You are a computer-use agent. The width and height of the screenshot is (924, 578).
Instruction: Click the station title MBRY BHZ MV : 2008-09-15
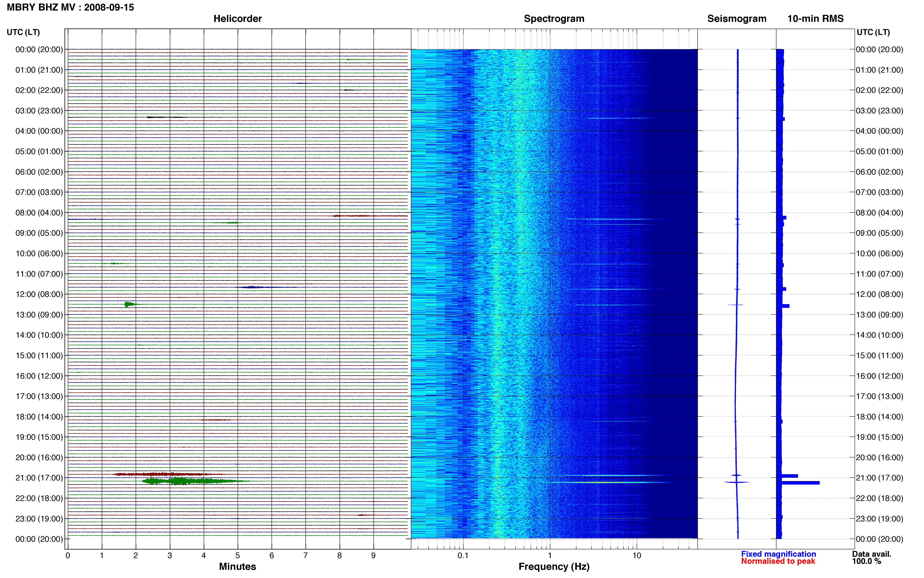click(x=70, y=7)
